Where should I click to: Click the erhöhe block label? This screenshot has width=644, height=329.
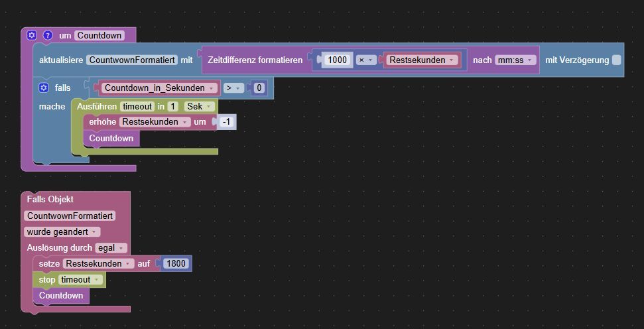[103, 122]
